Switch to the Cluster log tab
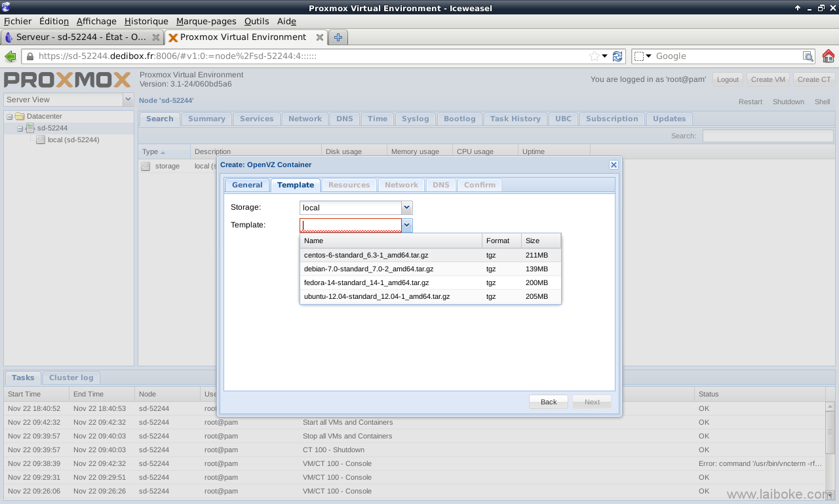Viewport: 839px width, 504px height. [71, 378]
